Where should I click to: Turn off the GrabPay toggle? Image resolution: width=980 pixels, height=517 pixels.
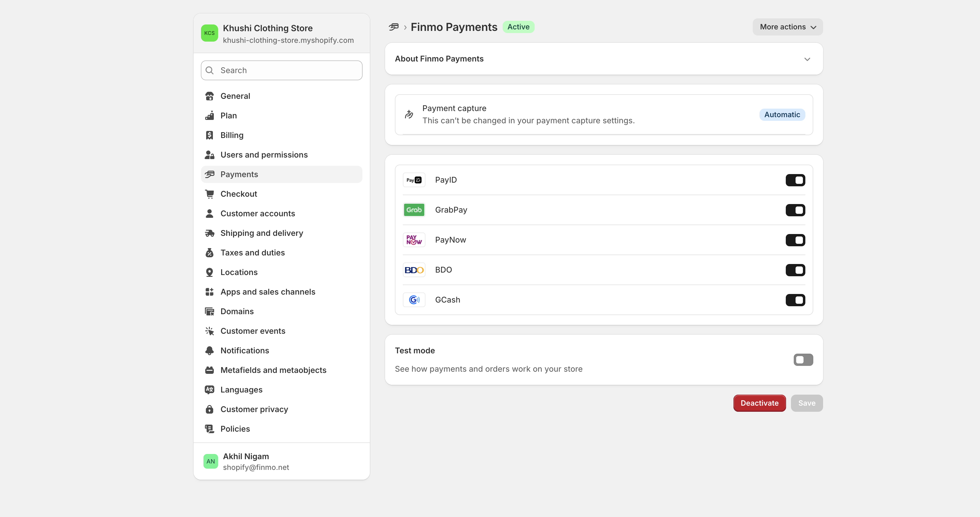point(795,210)
